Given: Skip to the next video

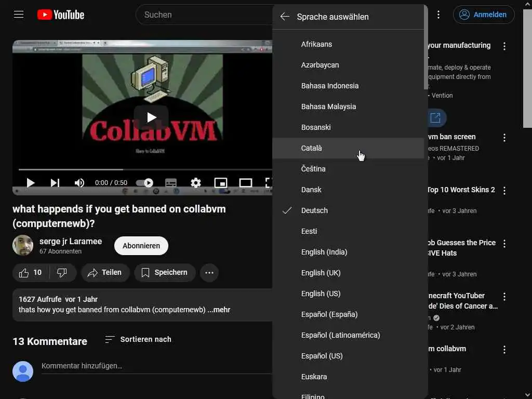Looking at the screenshot, I should point(55,183).
